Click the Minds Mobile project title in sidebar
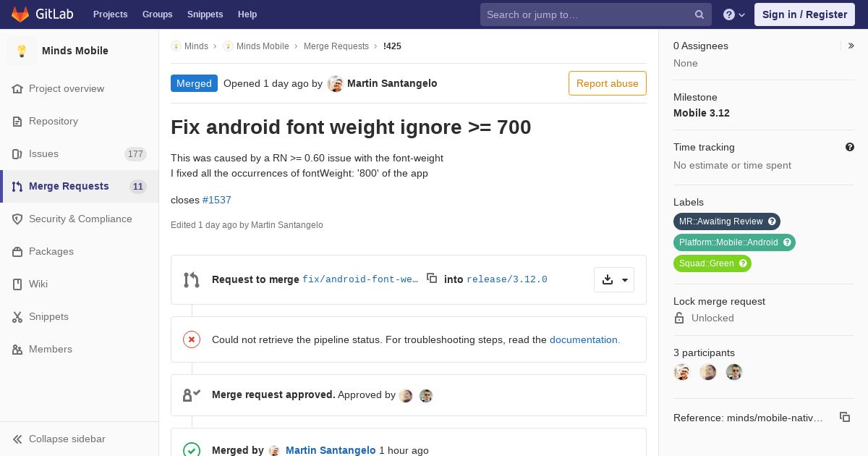Viewport: 868px width, 456px height. pyautogui.click(x=75, y=51)
